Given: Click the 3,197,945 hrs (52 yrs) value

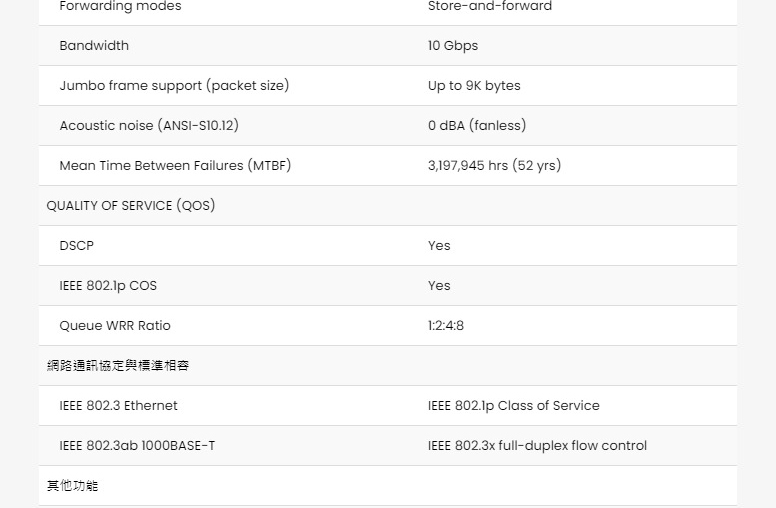Looking at the screenshot, I should pos(494,165).
